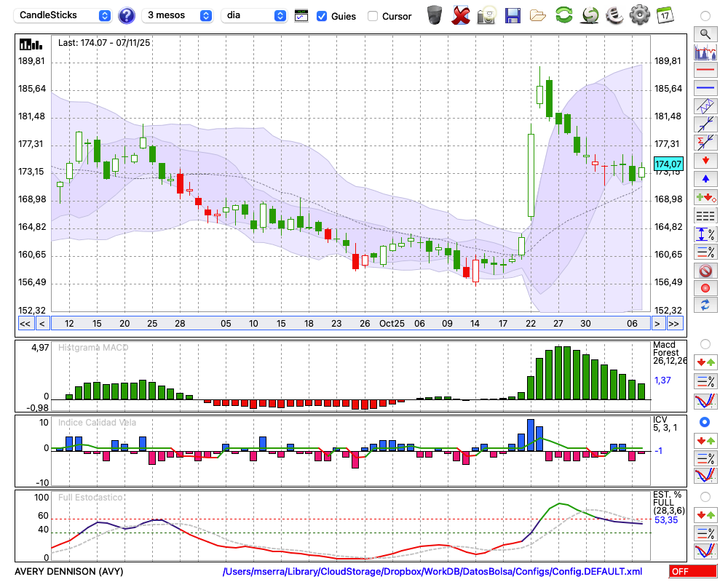728x582 pixels.
Task: Click the blue help question mark
Action: 127,15
